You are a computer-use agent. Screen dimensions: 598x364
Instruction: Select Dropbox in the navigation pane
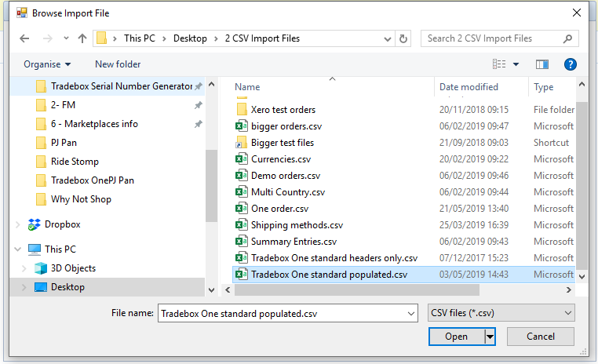(x=54, y=224)
